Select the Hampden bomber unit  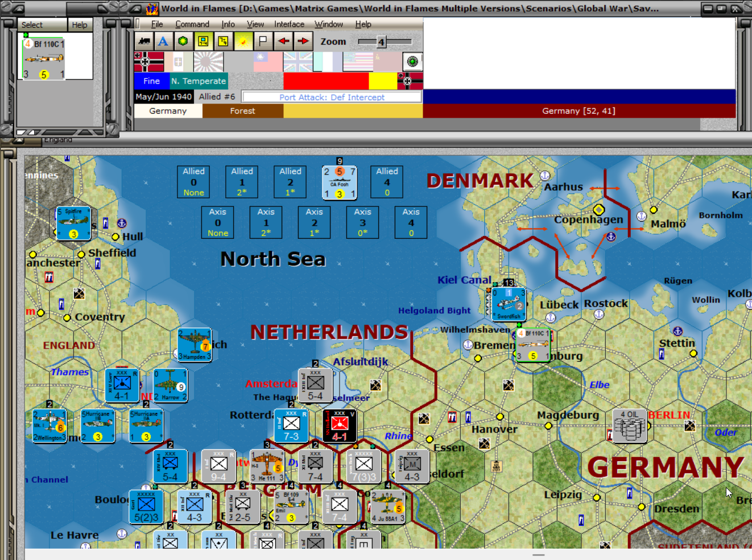tap(195, 345)
